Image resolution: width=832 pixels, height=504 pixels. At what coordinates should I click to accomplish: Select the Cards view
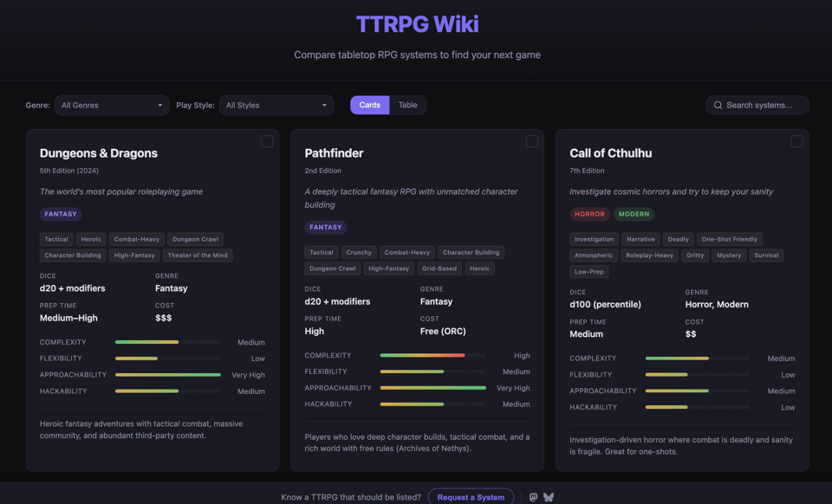(370, 104)
